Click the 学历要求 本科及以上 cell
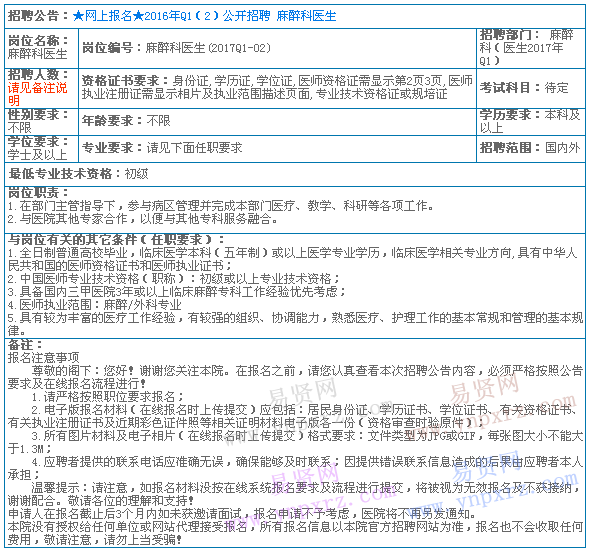 (x=531, y=122)
